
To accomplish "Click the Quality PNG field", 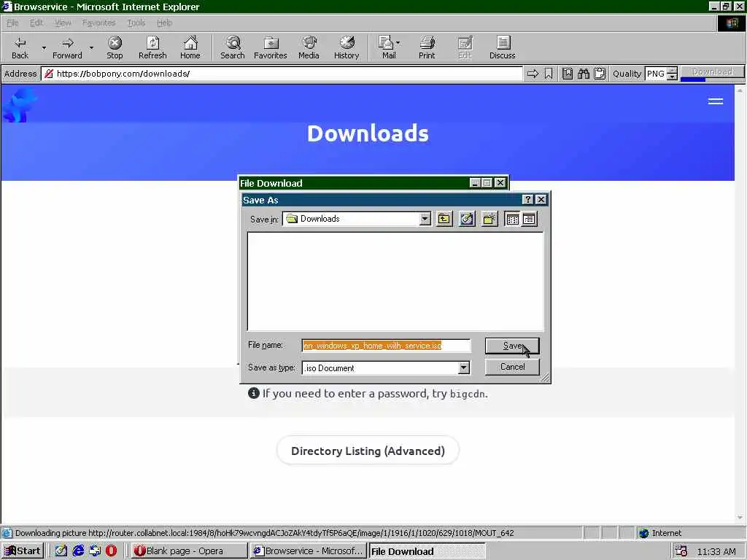I will [656, 74].
